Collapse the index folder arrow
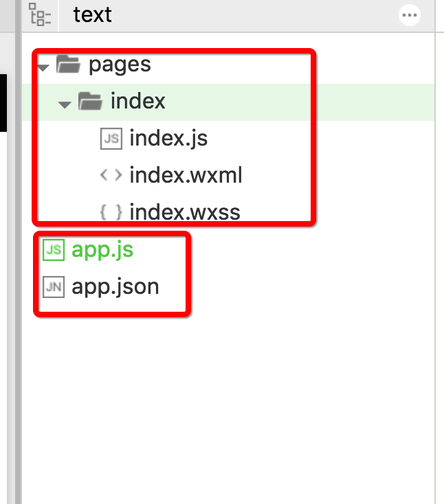Image resolution: width=444 pixels, height=504 pixels. [65, 104]
